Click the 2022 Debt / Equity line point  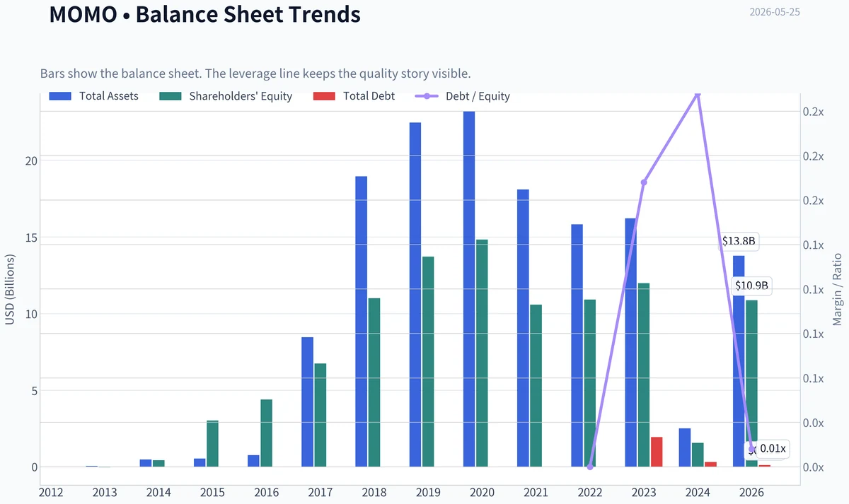tap(590, 467)
